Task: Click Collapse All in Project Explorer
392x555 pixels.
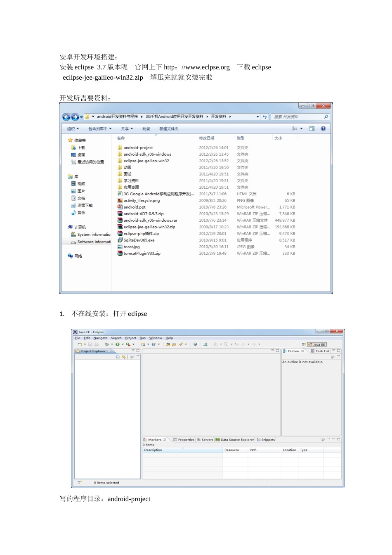Action: [118, 357]
